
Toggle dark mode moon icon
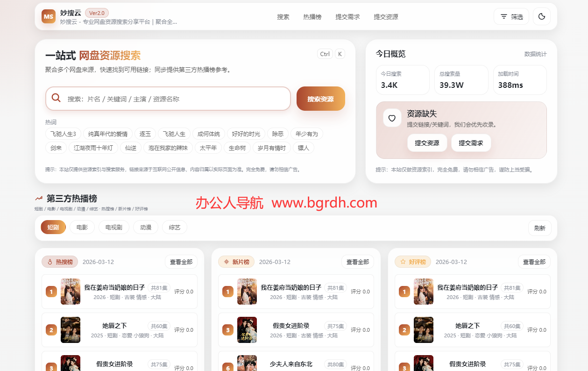coord(542,16)
